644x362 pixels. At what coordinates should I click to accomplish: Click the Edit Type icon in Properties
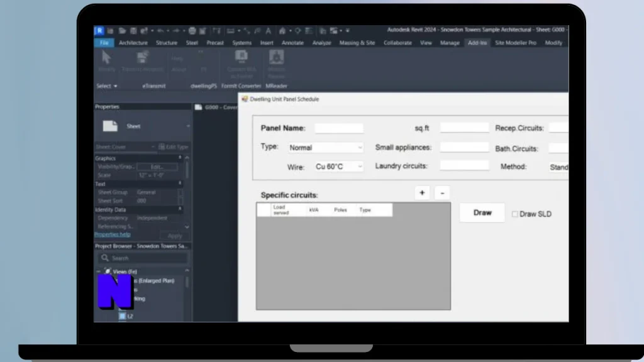click(x=162, y=146)
